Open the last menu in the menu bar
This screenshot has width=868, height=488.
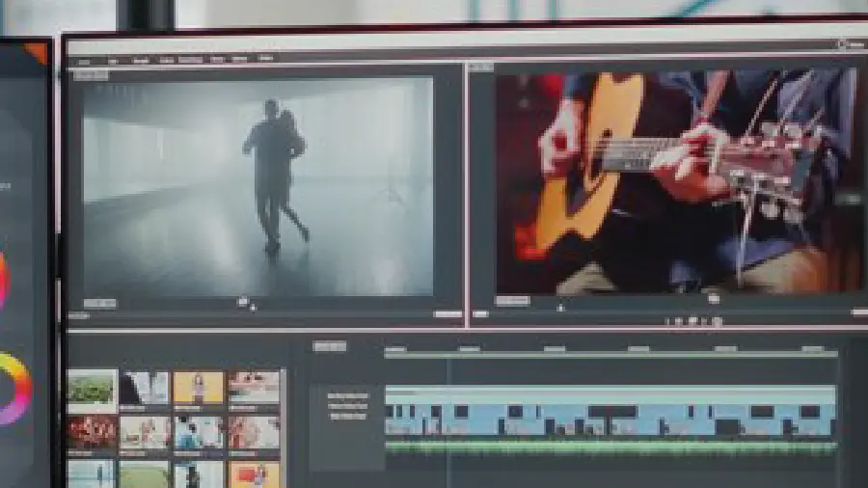[x=265, y=59]
